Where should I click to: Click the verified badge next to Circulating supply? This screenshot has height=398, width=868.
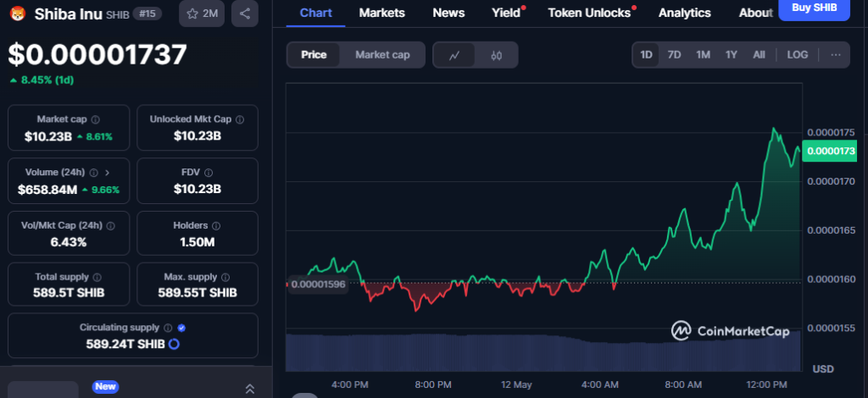pyautogui.click(x=181, y=328)
